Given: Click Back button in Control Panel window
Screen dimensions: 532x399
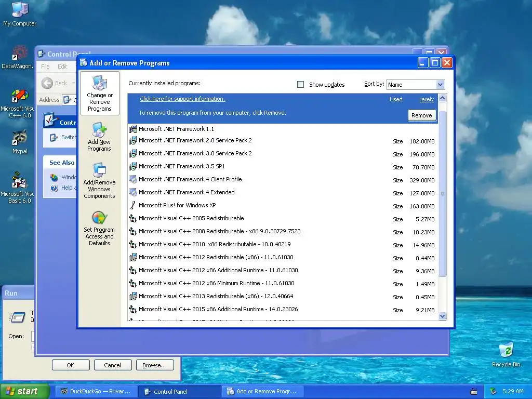Looking at the screenshot, I should (x=55, y=83).
